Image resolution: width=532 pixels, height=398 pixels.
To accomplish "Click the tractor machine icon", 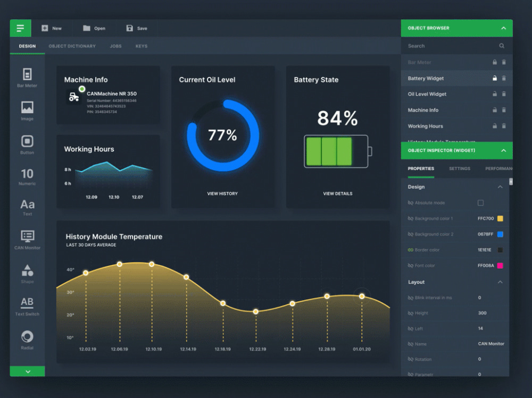I will pos(73,97).
